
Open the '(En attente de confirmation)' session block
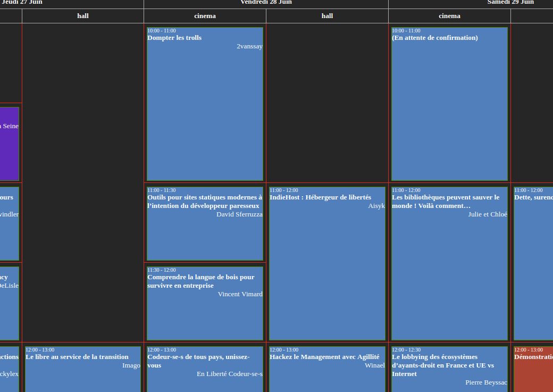(x=449, y=104)
